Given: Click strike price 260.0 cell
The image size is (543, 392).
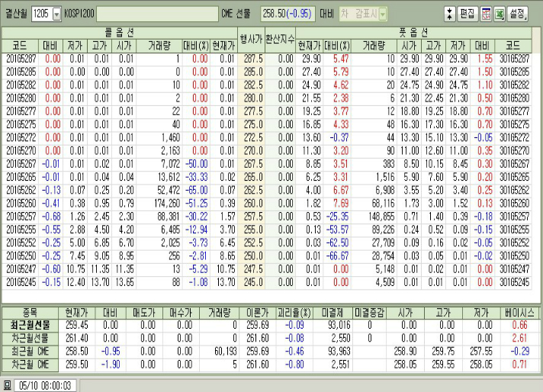Looking at the screenshot, I should [251, 204].
